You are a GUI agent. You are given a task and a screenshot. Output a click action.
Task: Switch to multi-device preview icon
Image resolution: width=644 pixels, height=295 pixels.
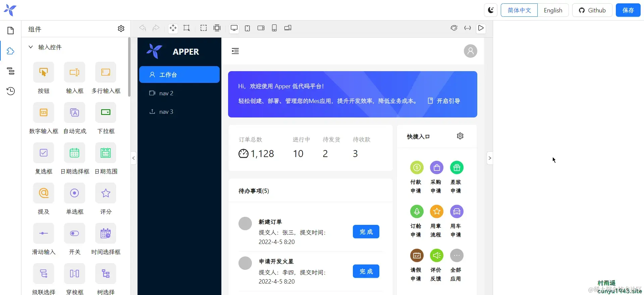click(288, 28)
